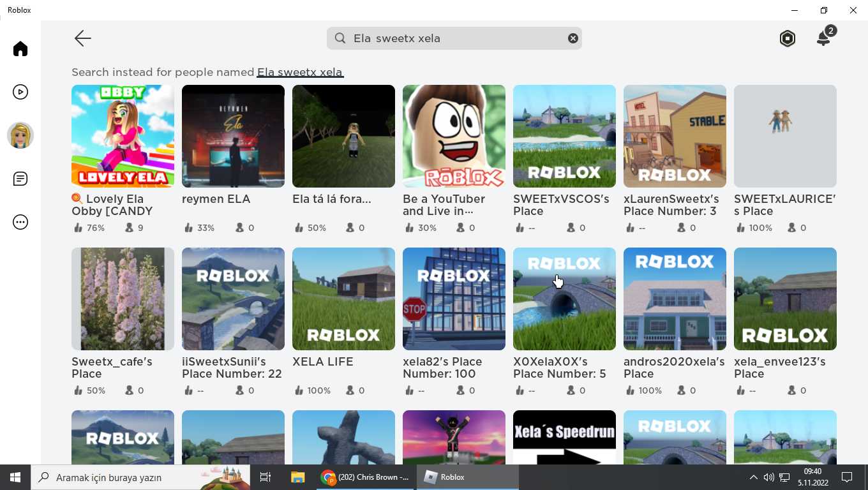Screen dimensions: 868x490
Task: Open the Avatar icon in sidebar
Action: click(x=20, y=135)
